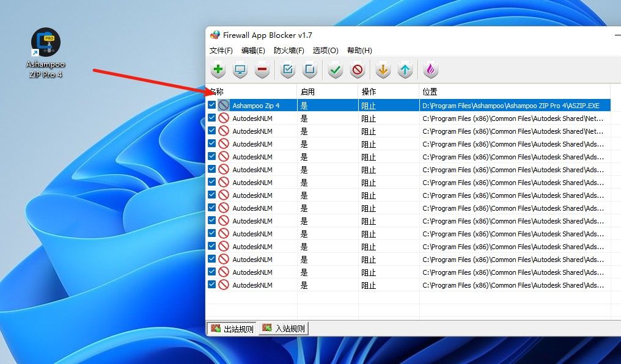The height and width of the screenshot is (364, 621).
Task: Open the 选项(O) menu
Action: pos(325,51)
